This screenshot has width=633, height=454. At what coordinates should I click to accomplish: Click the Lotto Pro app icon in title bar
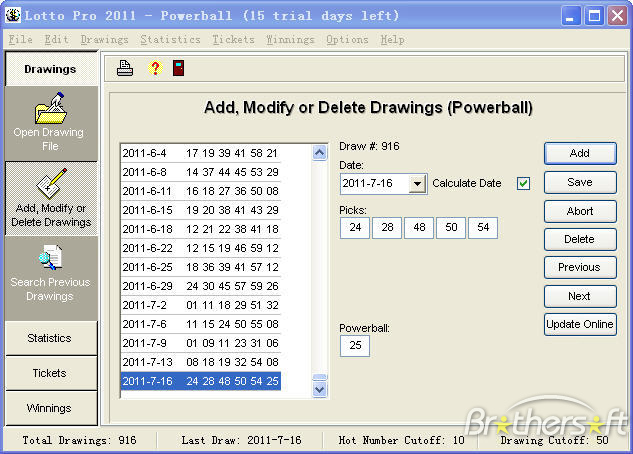coord(13,15)
